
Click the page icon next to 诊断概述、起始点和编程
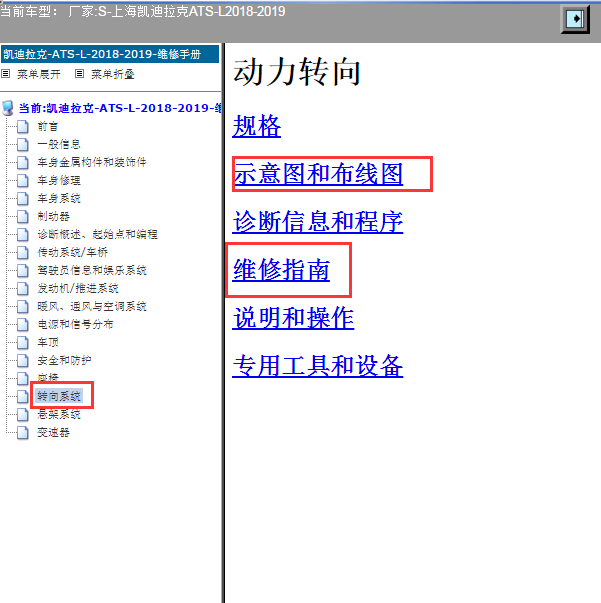click(x=23, y=234)
